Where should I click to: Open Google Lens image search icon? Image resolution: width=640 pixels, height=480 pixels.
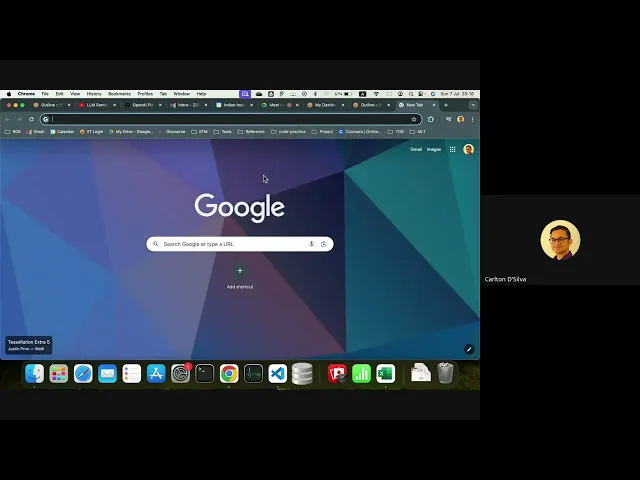click(x=324, y=244)
